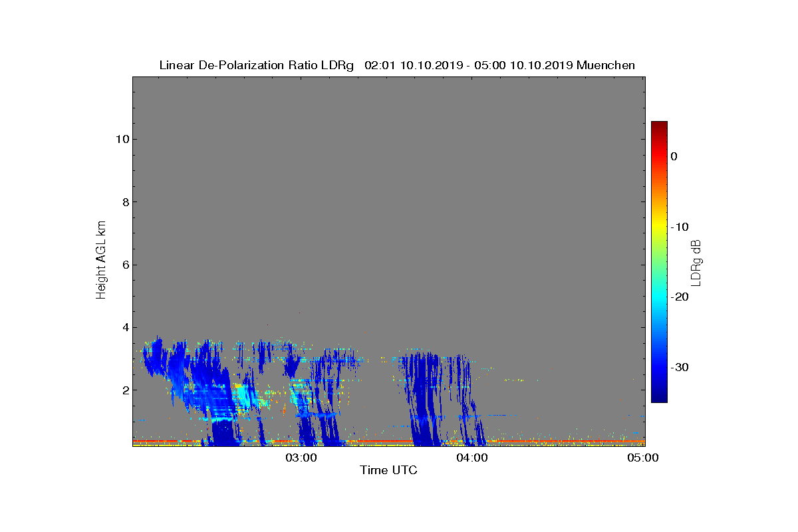This screenshot has height=532, width=798.
Task: Click the height tick label '2'
Action: point(124,390)
